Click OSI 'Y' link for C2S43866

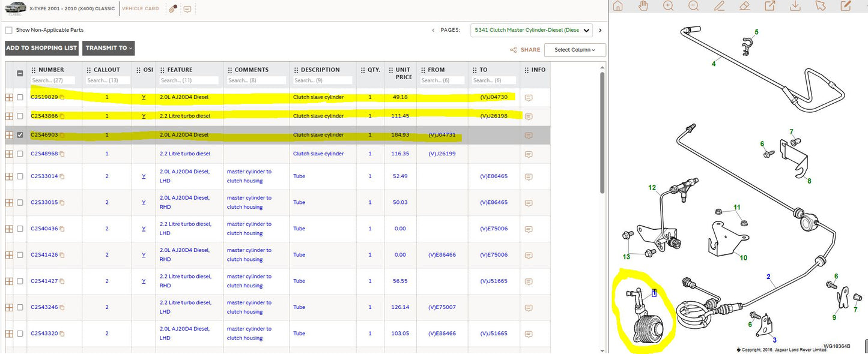pos(144,116)
